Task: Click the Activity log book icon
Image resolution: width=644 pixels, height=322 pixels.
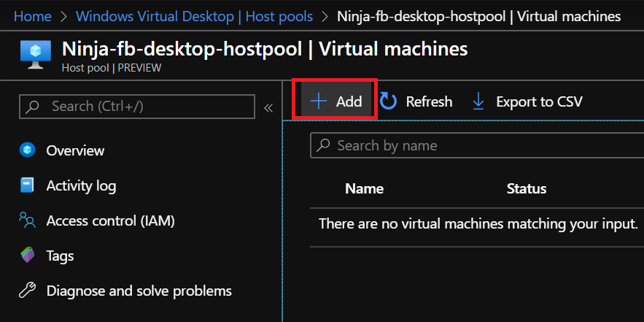Action: coord(27,185)
